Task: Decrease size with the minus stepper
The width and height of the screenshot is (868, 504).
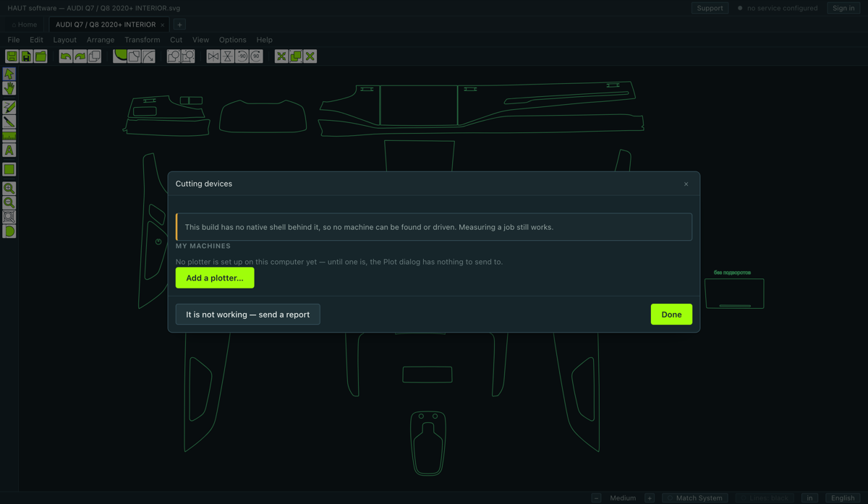Action: pyautogui.click(x=597, y=497)
